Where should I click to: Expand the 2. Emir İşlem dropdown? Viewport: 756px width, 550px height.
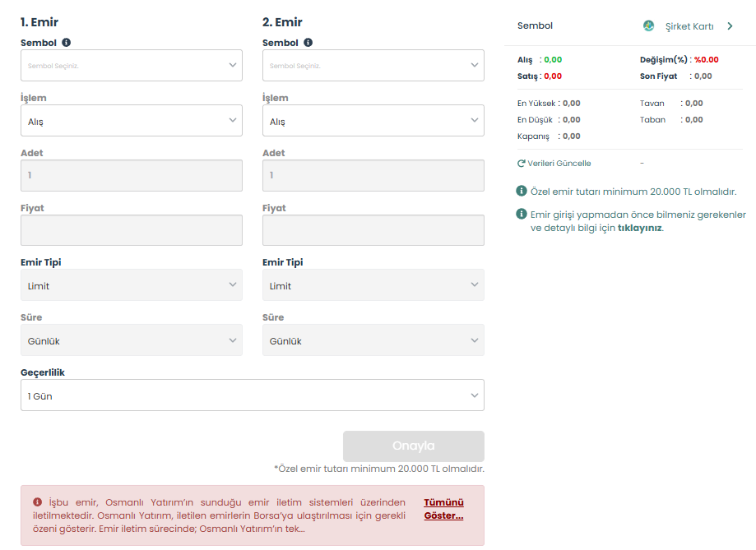(x=373, y=121)
